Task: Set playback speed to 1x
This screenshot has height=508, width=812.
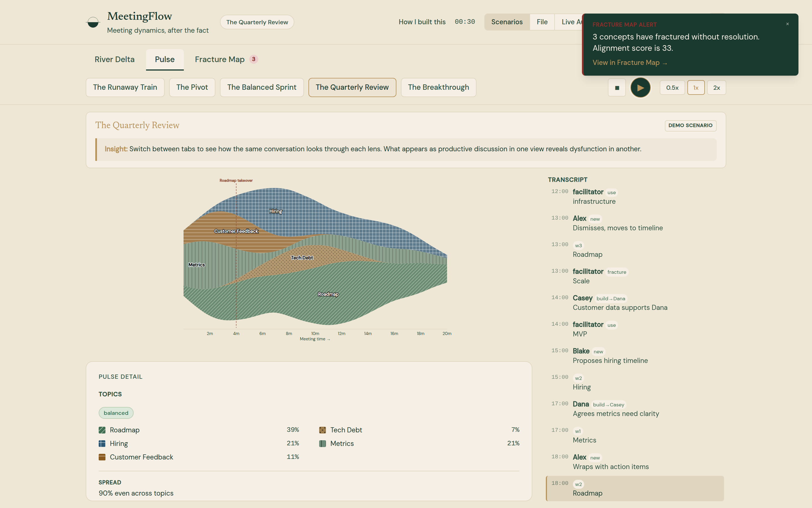Action: (x=696, y=88)
